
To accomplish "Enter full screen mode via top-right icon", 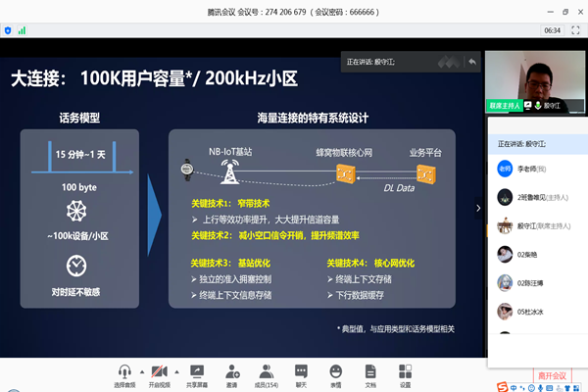I will pos(575,30).
